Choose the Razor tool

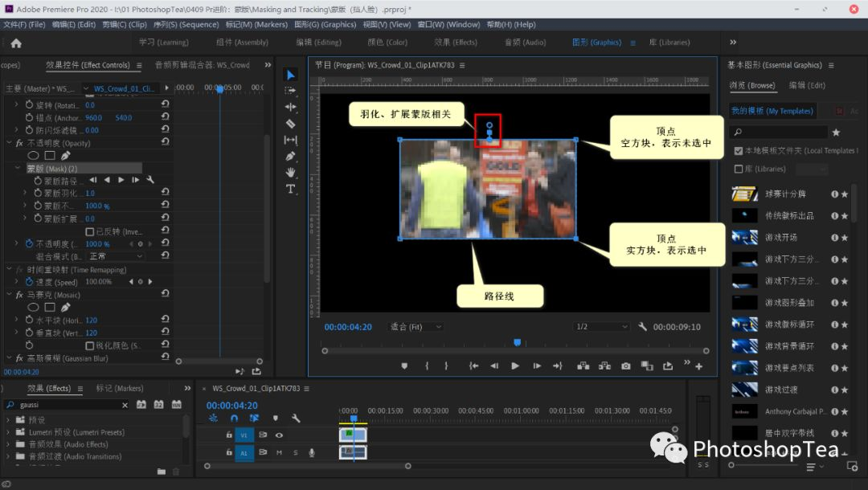coord(291,124)
